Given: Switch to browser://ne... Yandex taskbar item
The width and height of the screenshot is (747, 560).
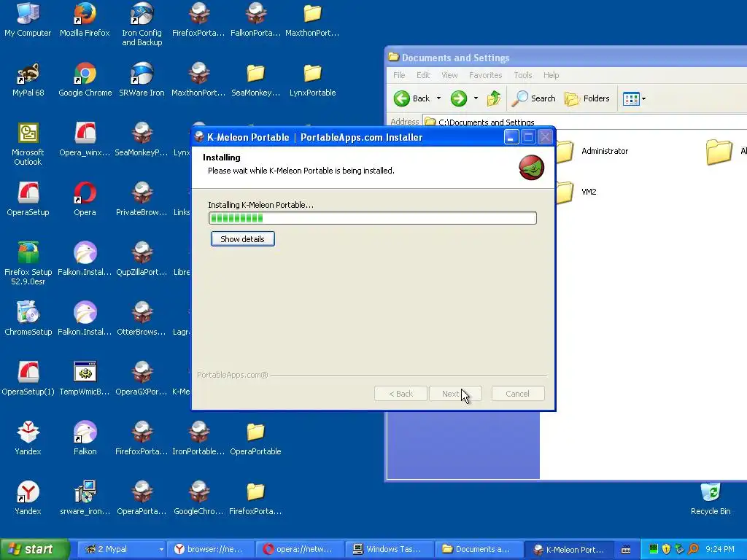Looking at the screenshot, I should pos(211,549).
